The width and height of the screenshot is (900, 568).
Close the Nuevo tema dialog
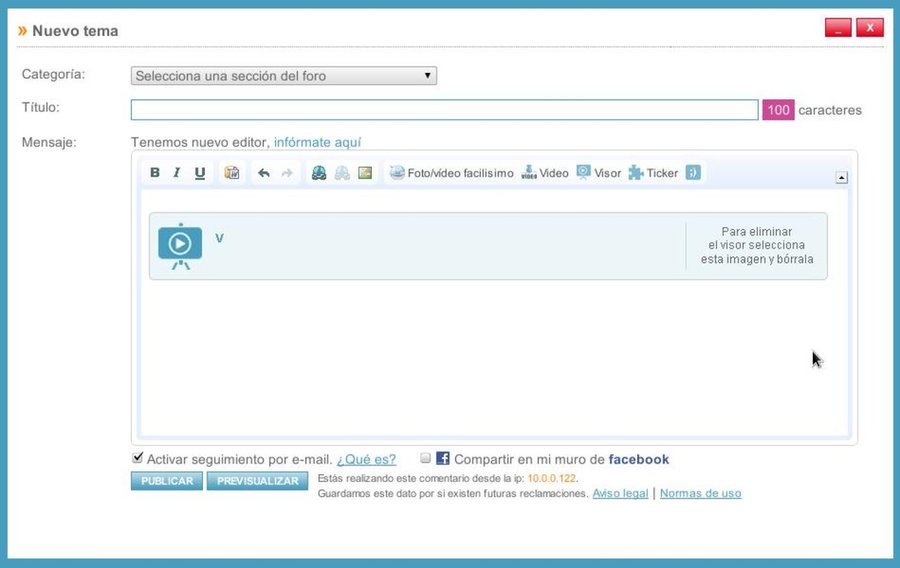pyautogui.click(x=870, y=28)
